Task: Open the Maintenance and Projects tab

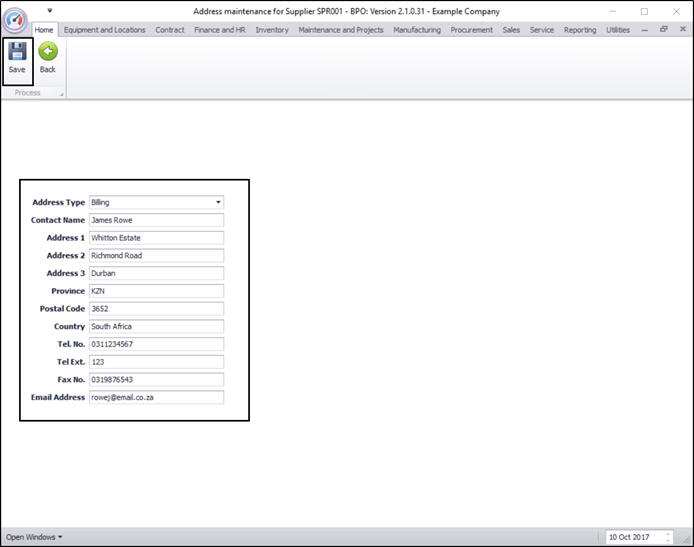Action: pyautogui.click(x=341, y=30)
